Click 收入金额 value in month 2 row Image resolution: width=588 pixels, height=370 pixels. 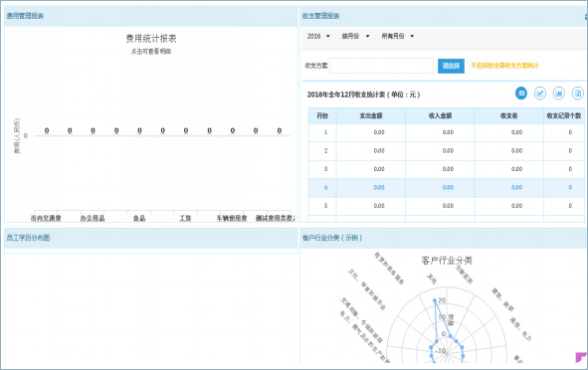point(448,151)
